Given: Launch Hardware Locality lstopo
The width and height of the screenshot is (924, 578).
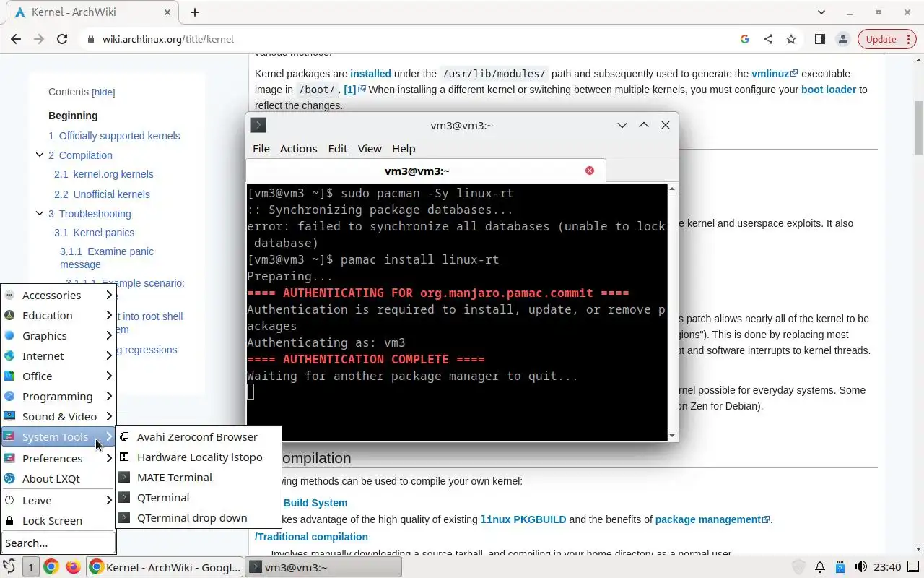Looking at the screenshot, I should (x=198, y=457).
